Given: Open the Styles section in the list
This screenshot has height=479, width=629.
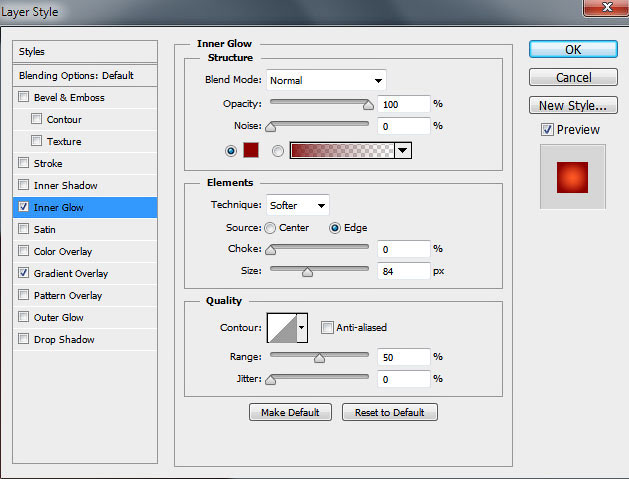Looking at the screenshot, I should click(85, 52).
